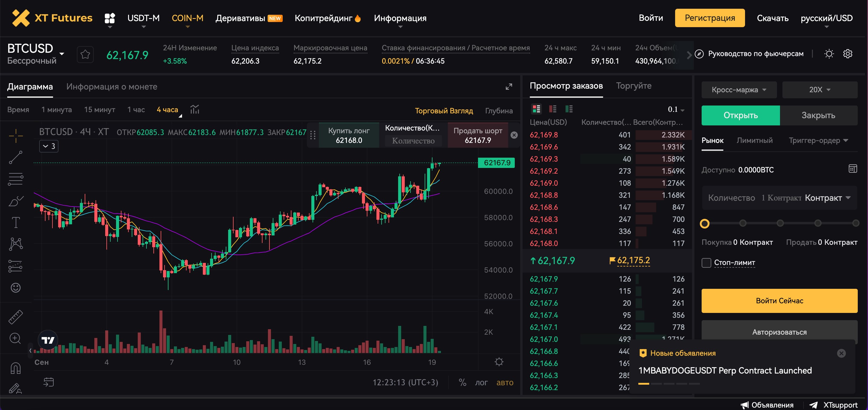The image size is (868, 410).
Task: Show combined buy and sell order book view
Action: (x=536, y=109)
